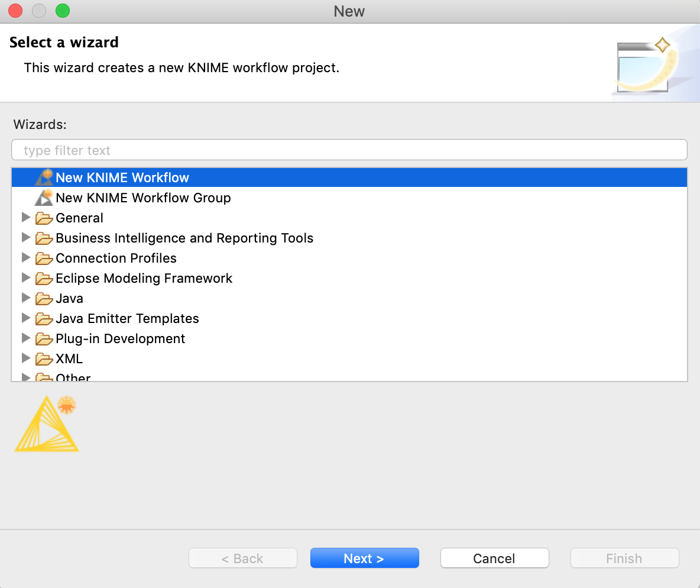Focus the type filter text field

click(x=349, y=150)
